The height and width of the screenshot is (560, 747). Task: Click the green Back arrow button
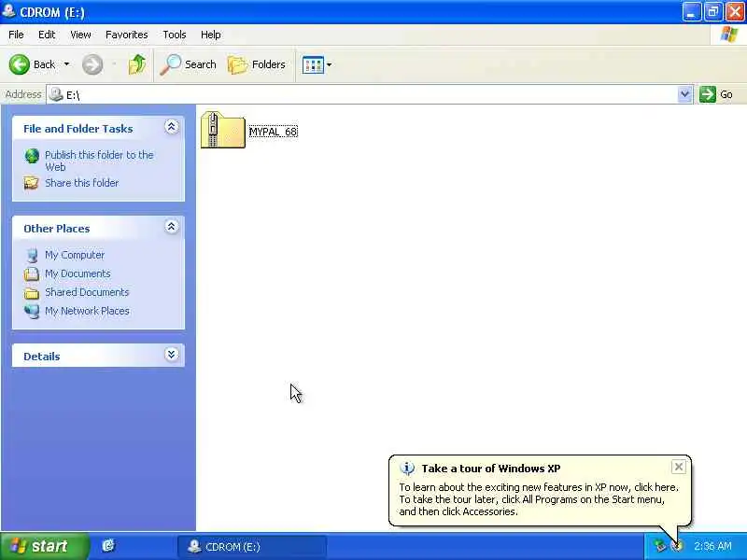(x=19, y=64)
